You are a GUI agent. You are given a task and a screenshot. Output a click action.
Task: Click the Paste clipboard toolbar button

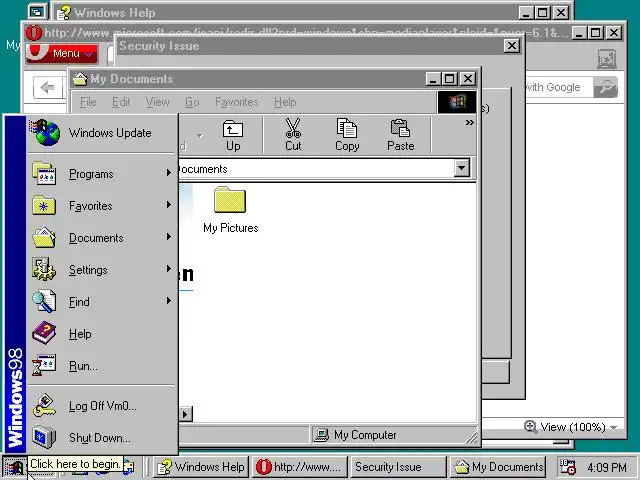pyautogui.click(x=401, y=136)
